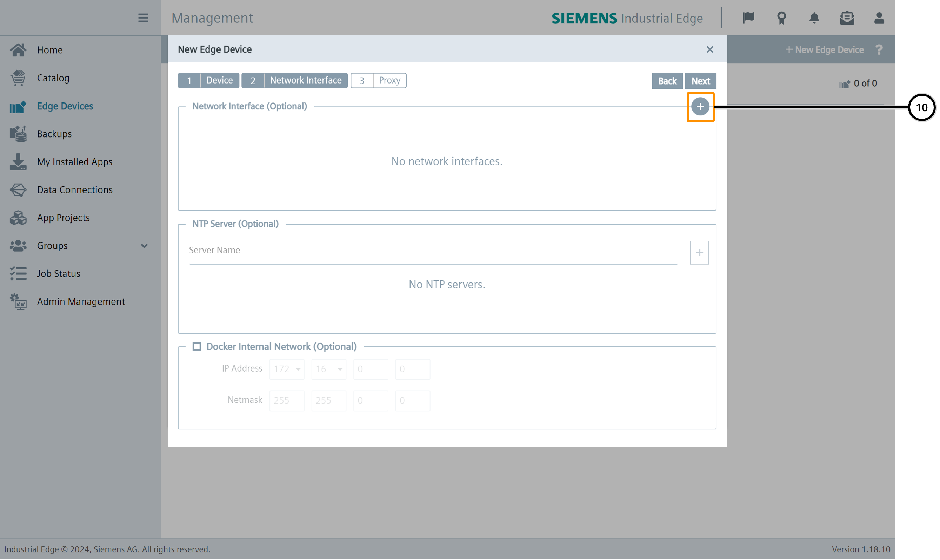Add a network interface with plus icon
940x560 pixels.
pyautogui.click(x=700, y=107)
